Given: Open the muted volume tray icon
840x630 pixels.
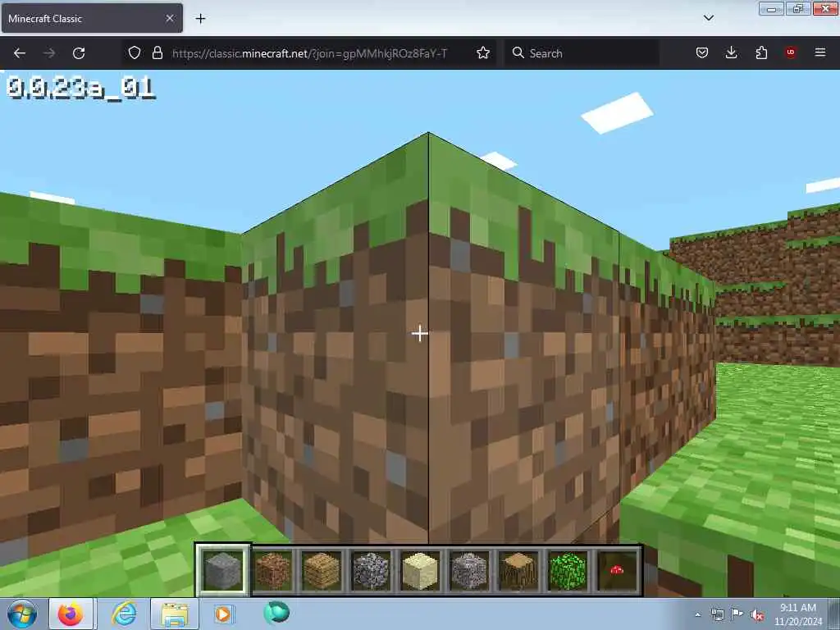Looking at the screenshot, I should point(757,615).
